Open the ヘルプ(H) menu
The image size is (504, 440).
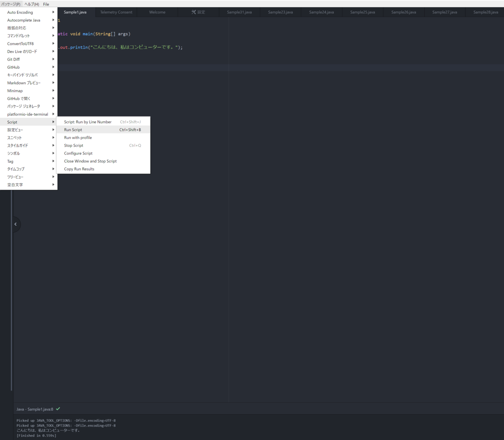click(x=31, y=4)
